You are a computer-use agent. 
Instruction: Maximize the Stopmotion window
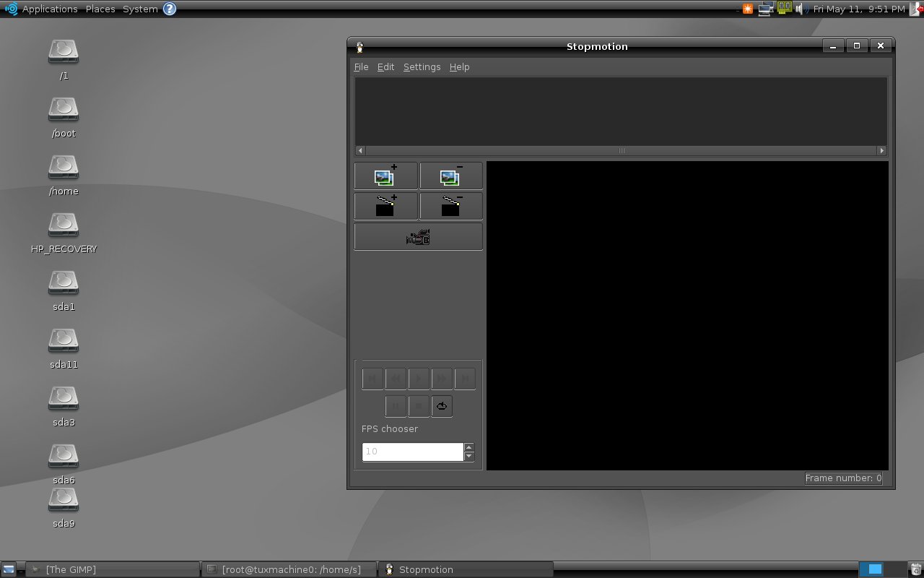coord(857,46)
